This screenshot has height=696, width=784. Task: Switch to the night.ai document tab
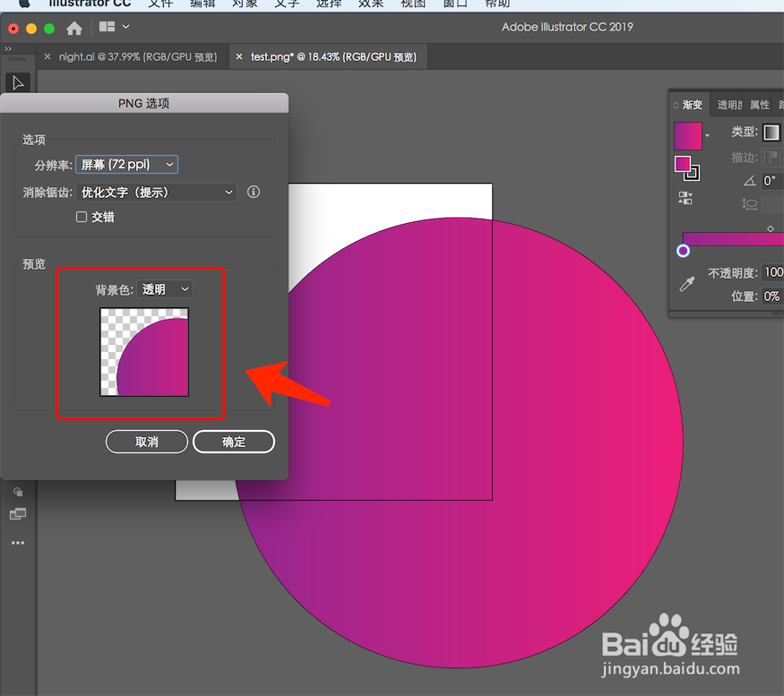tap(138, 57)
